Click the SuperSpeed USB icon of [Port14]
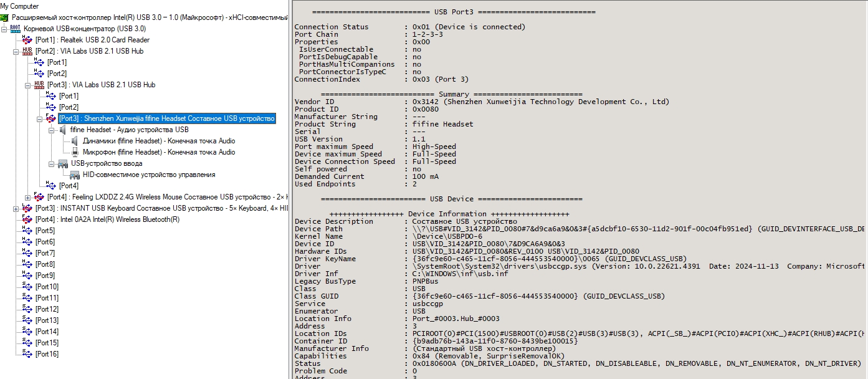 point(27,332)
